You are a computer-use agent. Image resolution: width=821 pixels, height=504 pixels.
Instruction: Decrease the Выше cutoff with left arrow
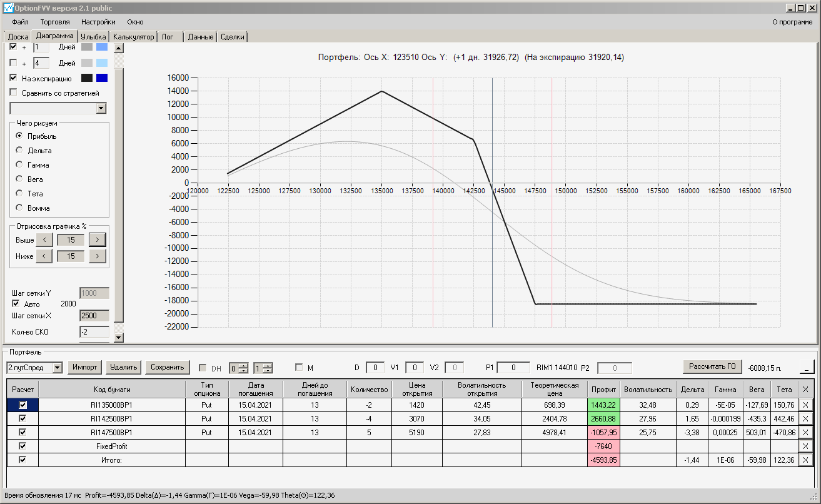[44, 239]
